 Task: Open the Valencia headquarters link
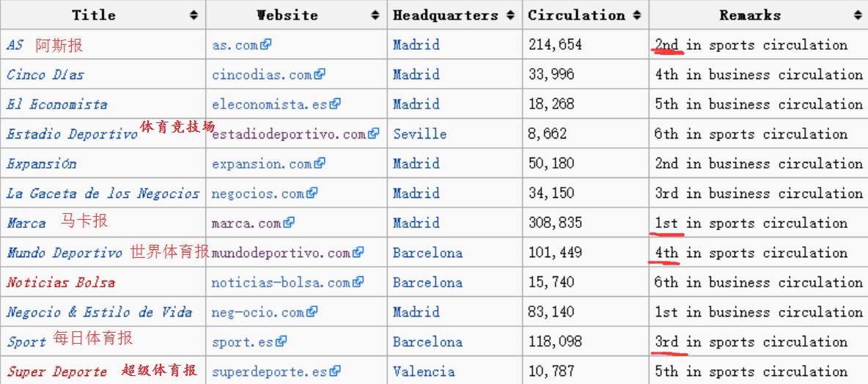424,372
